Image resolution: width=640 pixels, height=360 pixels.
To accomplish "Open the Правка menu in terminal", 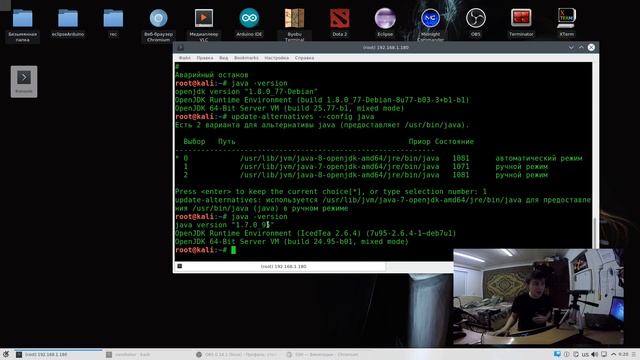I will coord(204,58).
